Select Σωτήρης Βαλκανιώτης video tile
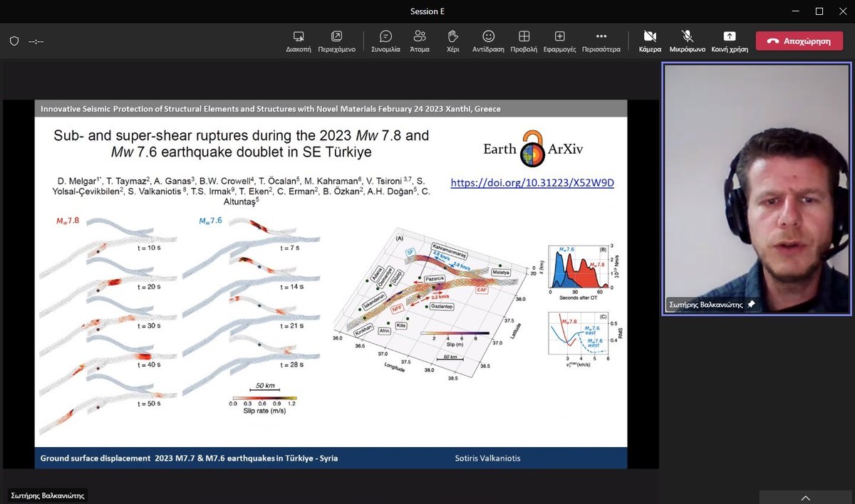Image resolution: width=855 pixels, height=504 pixels. [756, 189]
